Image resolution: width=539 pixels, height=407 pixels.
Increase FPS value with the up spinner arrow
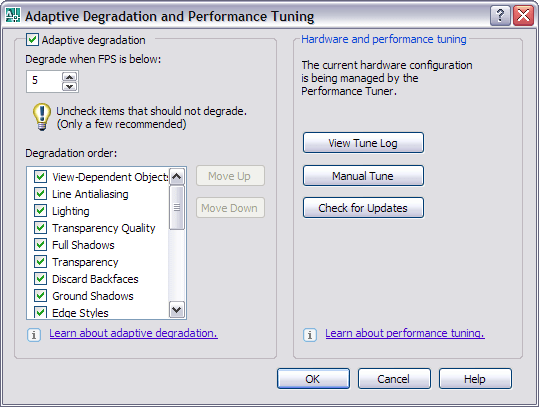click(70, 77)
